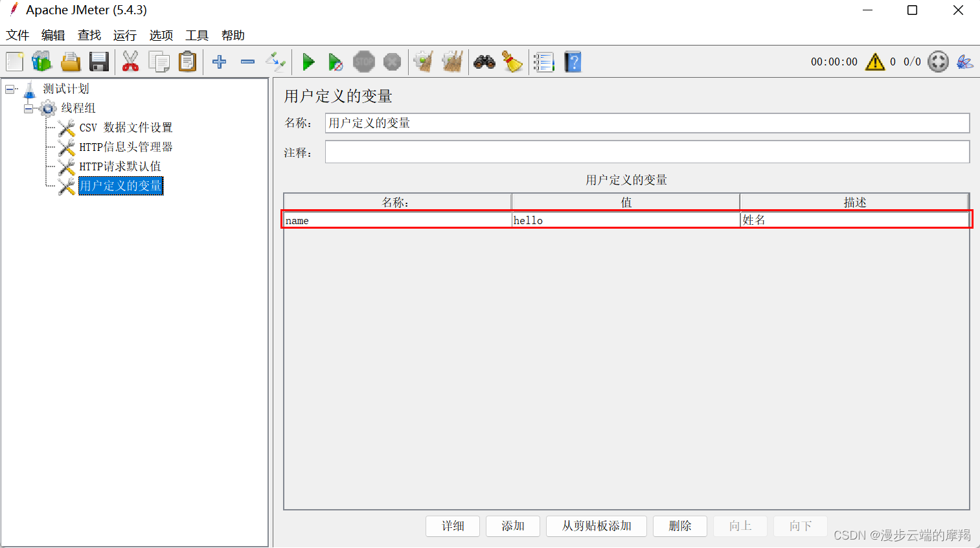Click the 'hello' value cell
The image size is (980, 548).
626,220
